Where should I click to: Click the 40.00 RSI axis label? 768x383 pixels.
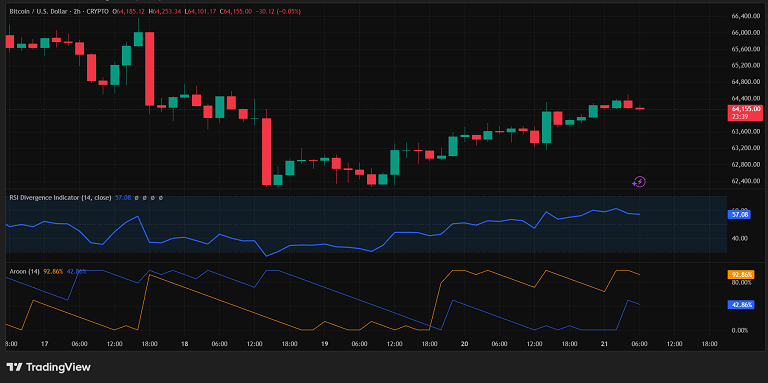740,239
